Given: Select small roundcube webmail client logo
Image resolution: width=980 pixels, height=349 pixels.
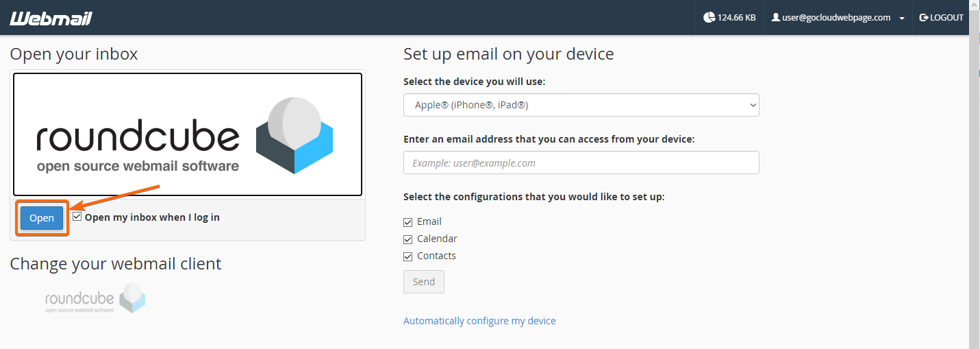Looking at the screenshot, I should click(x=96, y=299).
